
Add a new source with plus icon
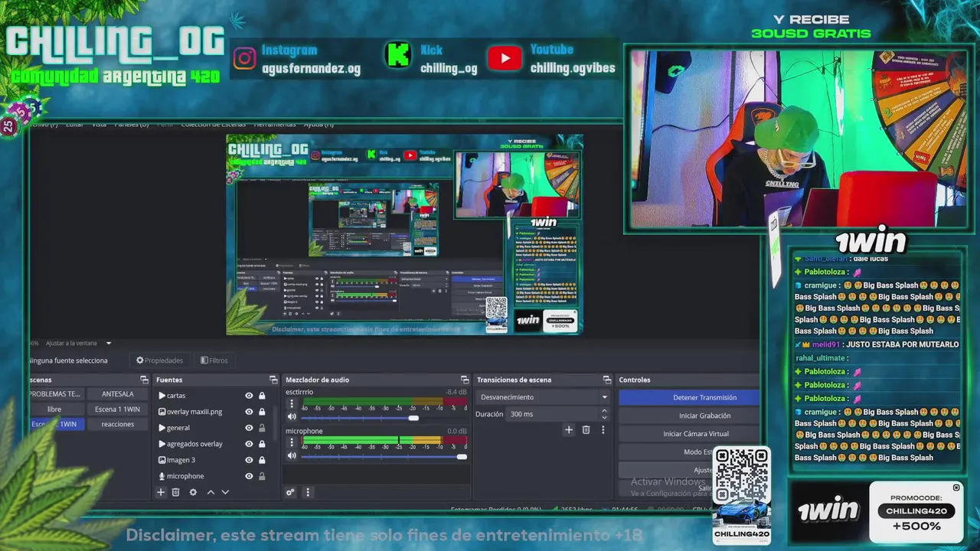tap(161, 492)
